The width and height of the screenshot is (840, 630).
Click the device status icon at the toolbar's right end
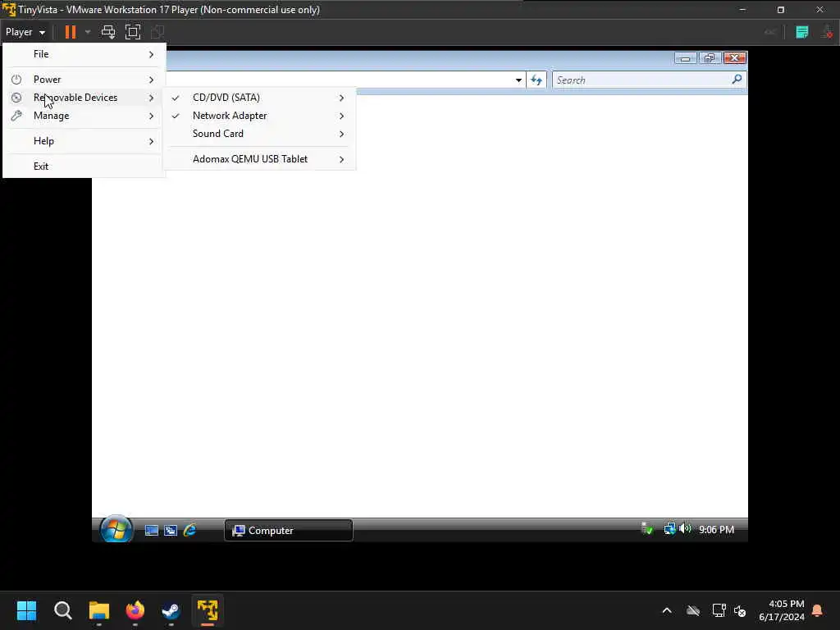coord(828,32)
